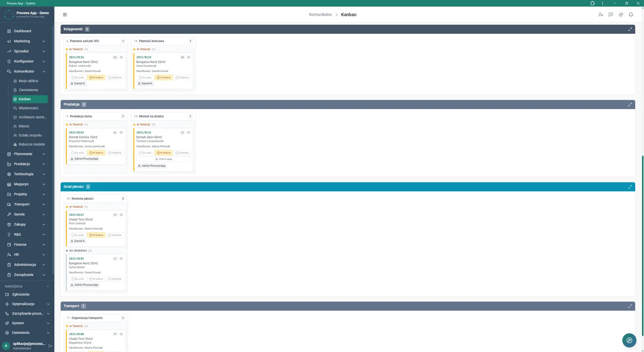
Task: Click the Dział jakości section header
Action: coord(348,187)
